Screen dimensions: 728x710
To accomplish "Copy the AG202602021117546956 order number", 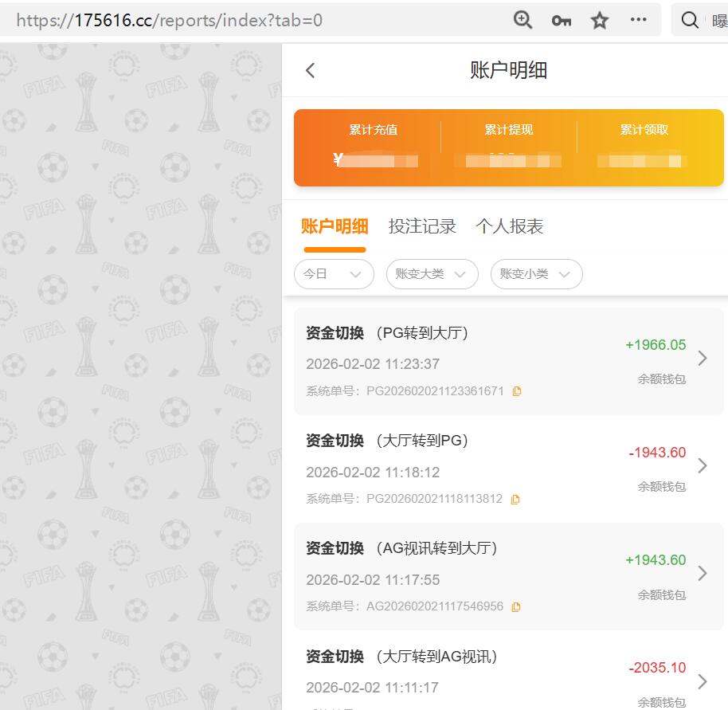I will (x=516, y=606).
